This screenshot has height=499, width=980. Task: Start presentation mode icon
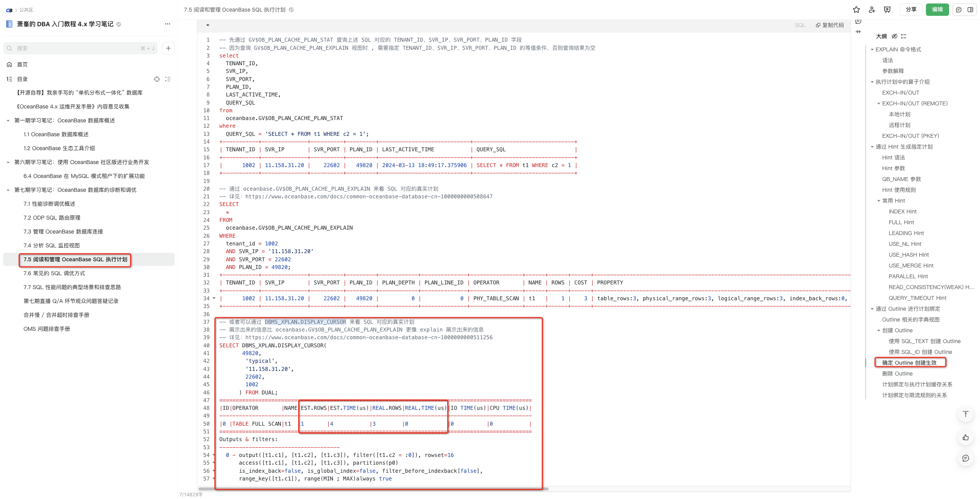click(x=887, y=10)
